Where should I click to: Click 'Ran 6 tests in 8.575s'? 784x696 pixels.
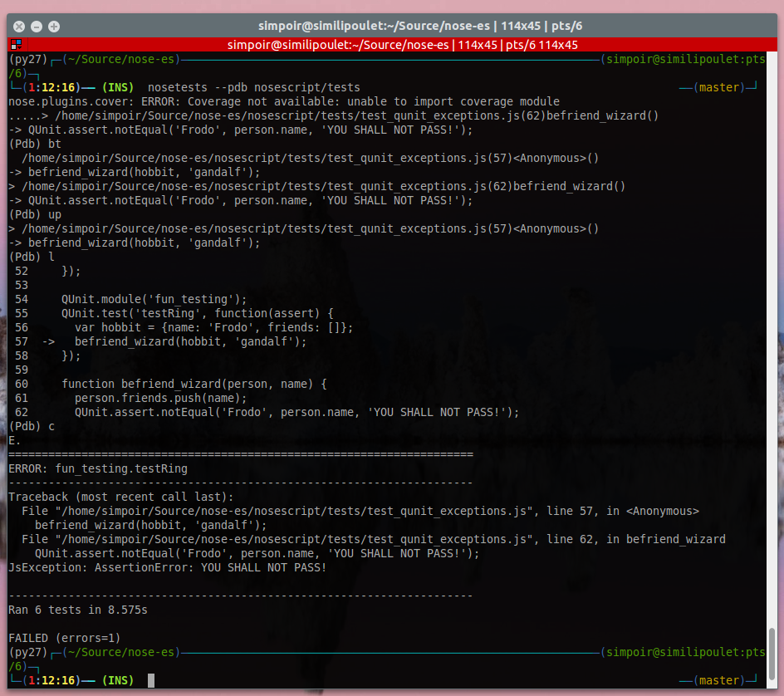78,610
